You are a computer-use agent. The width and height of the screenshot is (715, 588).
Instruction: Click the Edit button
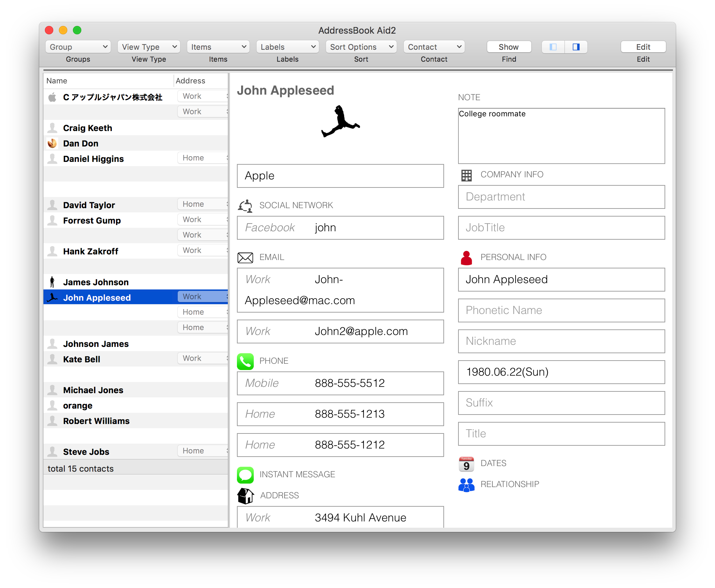pos(643,47)
